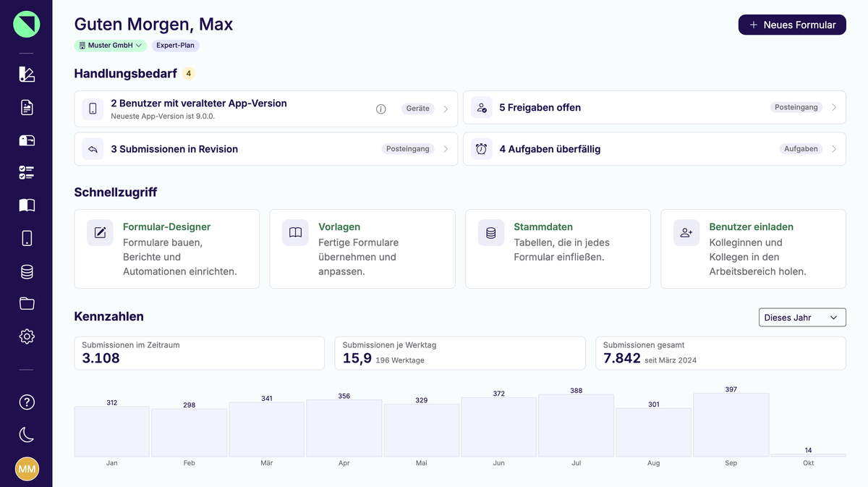Open the open-book templates icon in the sidebar

coord(27,206)
